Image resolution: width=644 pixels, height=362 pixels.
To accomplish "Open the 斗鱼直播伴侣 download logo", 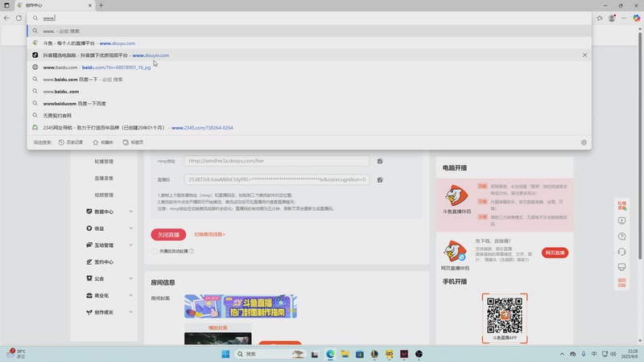I will click(456, 195).
